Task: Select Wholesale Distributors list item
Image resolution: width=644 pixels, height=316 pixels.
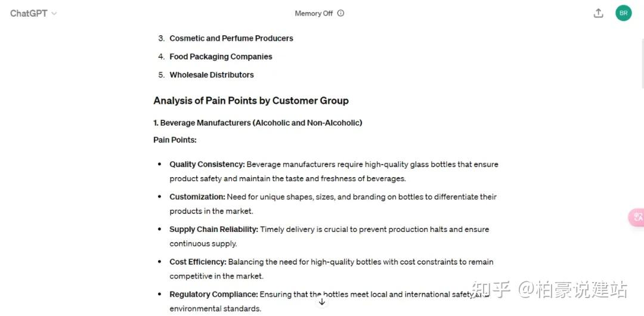Action: pos(212,75)
